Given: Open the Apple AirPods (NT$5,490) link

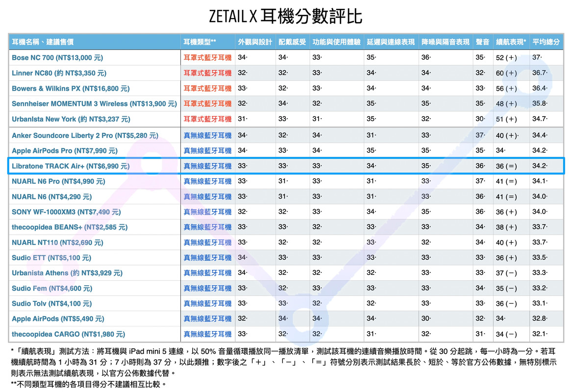Looking at the screenshot, I should coord(58,319).
